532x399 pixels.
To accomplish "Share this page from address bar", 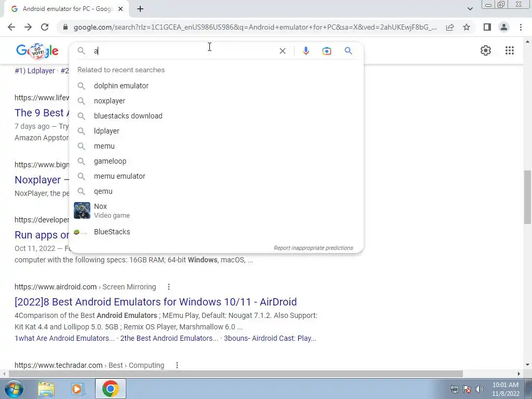I will pyautogui.click(x=450, y=27).
